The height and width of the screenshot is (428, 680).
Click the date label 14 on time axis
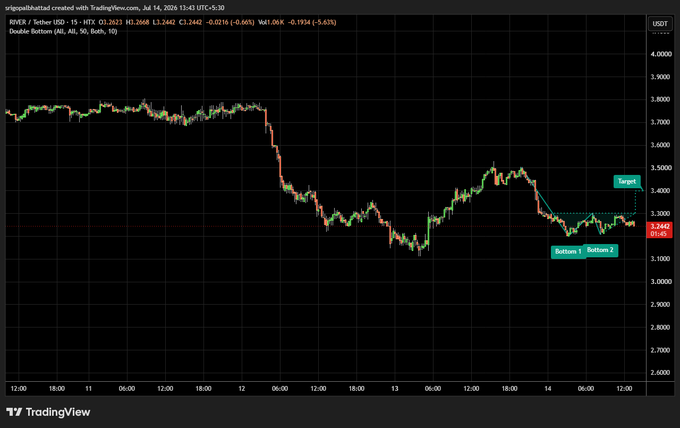(x=548, y=389)
